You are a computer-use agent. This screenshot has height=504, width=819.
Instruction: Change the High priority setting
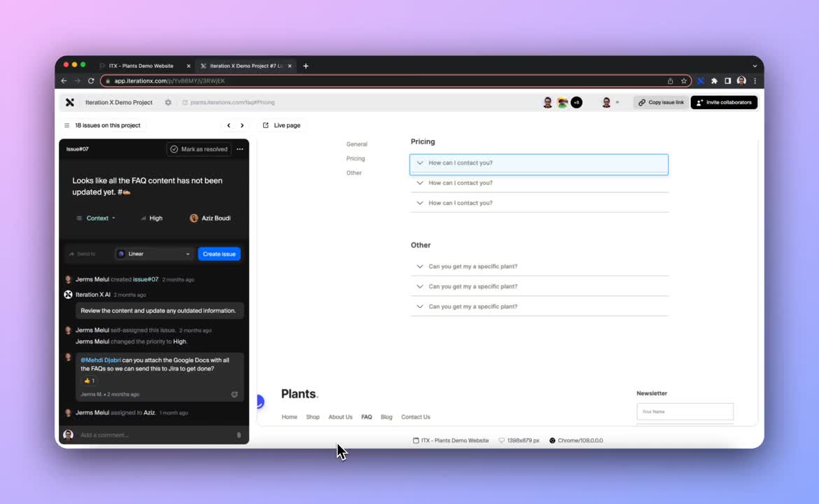click(152, 218)
